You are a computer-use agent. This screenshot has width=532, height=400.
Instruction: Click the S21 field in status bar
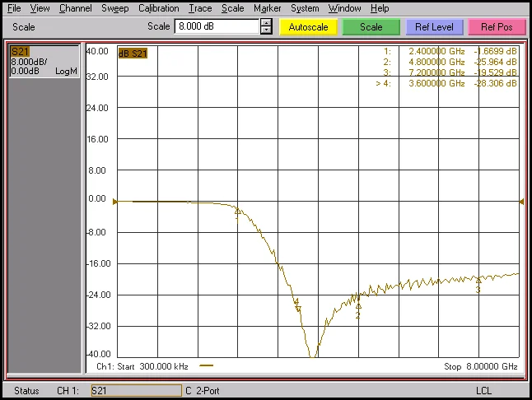(137, 390)
